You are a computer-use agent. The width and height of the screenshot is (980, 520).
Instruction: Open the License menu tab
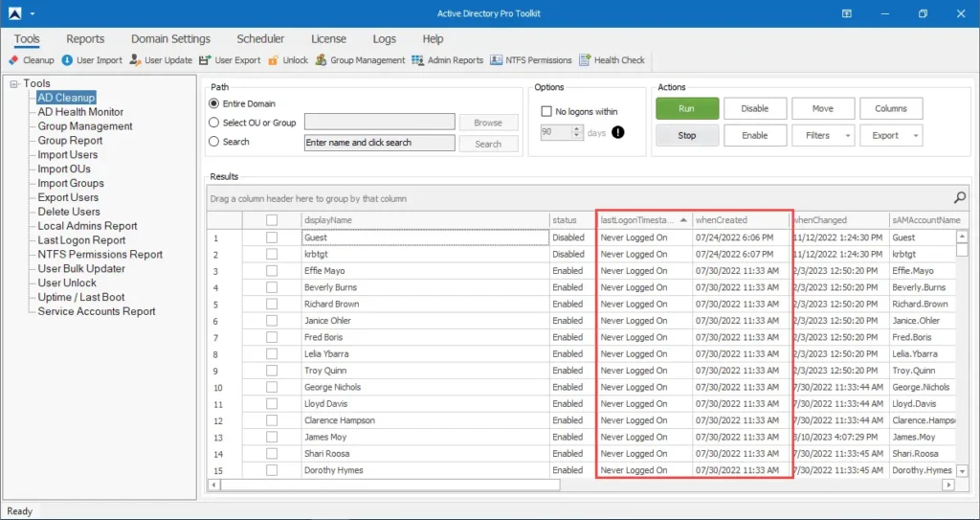[329, 39]
